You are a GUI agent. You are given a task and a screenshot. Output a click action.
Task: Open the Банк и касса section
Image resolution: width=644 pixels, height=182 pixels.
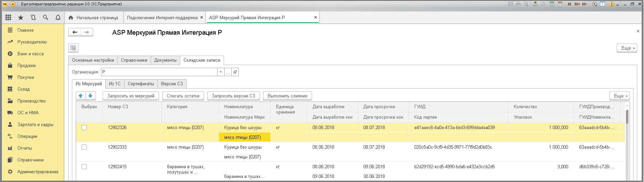(x=33, y=54)
